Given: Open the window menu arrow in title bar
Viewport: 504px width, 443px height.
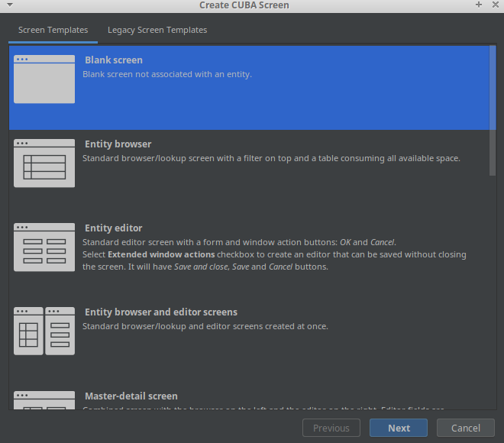Looking at the screenshot, I should (x=10, y=5).
